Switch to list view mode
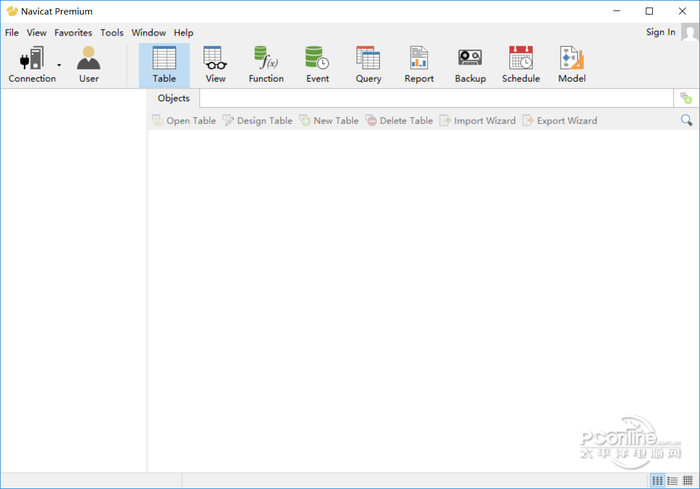This screenshot has height=489, width=700. (657, 481)
